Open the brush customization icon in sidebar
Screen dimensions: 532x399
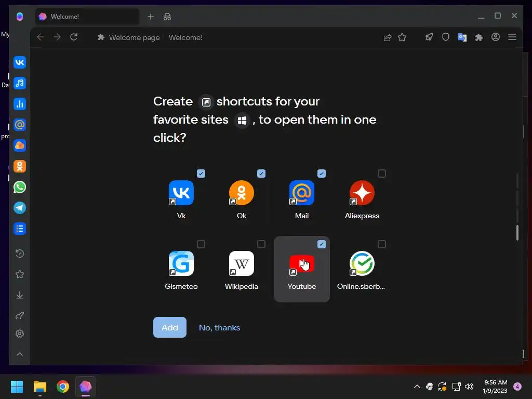pyautogui.click(x=20, y=315)
